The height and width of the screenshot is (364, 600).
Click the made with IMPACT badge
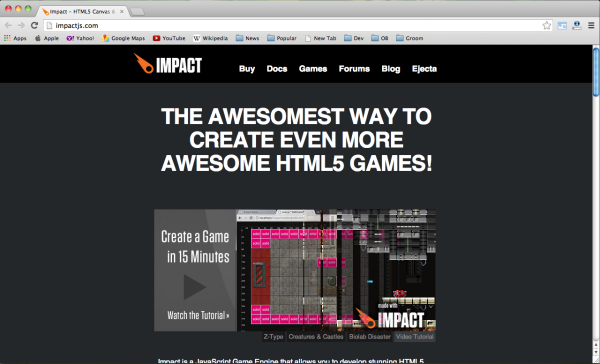[x=390, y=316]
